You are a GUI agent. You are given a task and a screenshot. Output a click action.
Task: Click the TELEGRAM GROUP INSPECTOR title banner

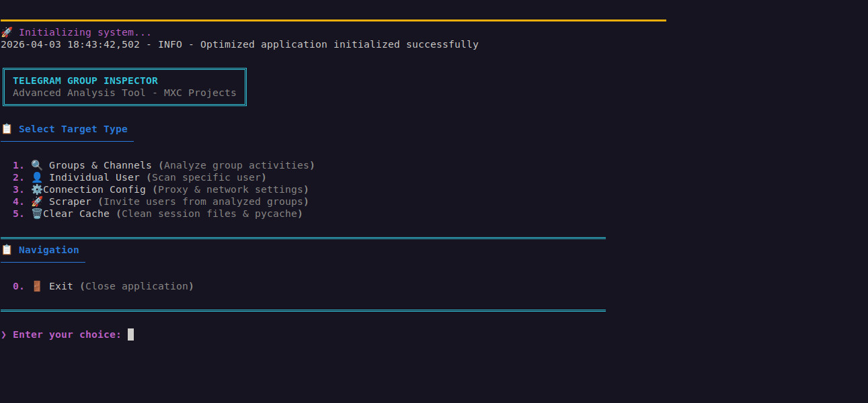(85, 81)
